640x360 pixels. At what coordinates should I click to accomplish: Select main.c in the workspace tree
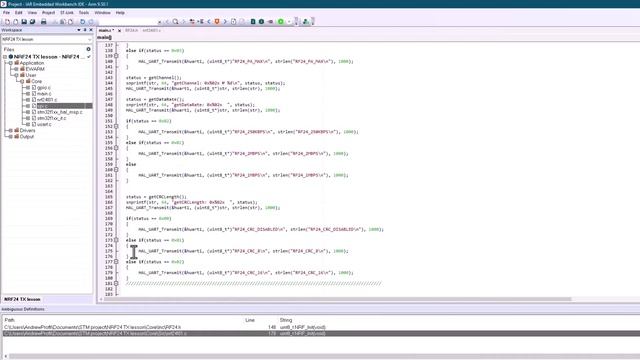coord(44,93)
